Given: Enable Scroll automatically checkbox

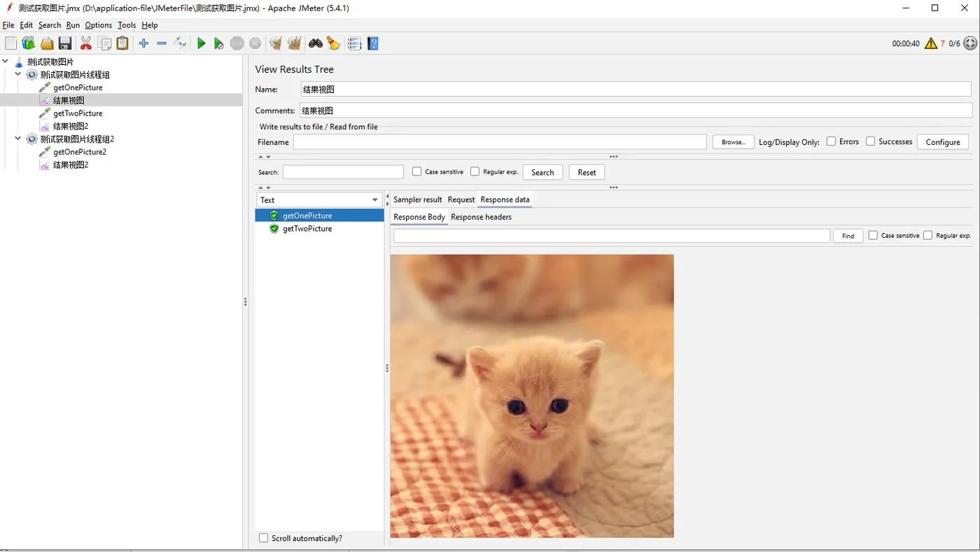Looking at the screenshot, I should (263, 538).
